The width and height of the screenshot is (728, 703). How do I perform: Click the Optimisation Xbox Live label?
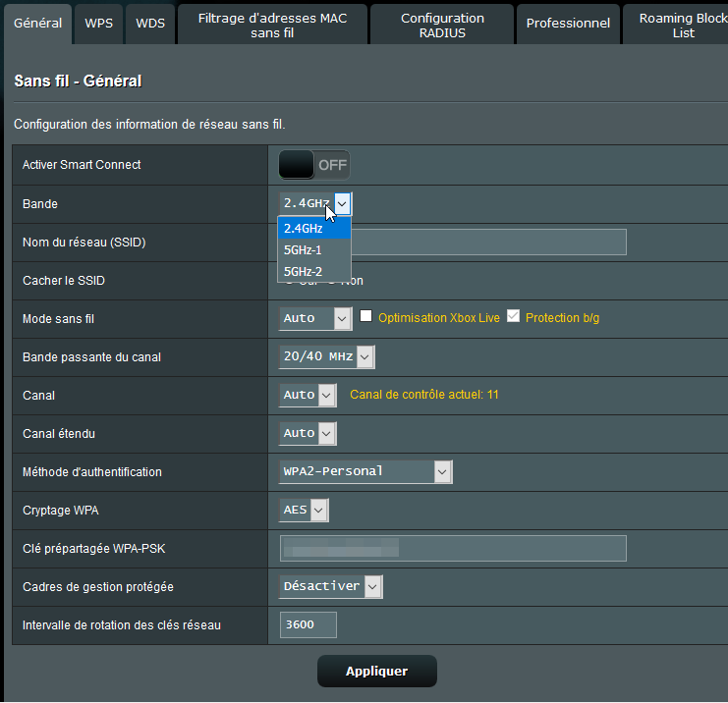coord(439,318)
